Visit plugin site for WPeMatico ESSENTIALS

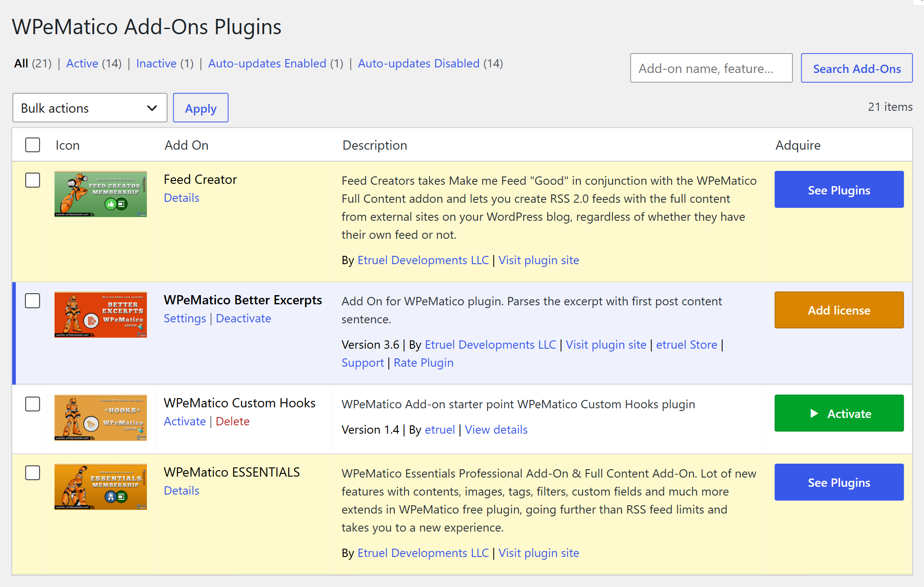tap(539, 553)
